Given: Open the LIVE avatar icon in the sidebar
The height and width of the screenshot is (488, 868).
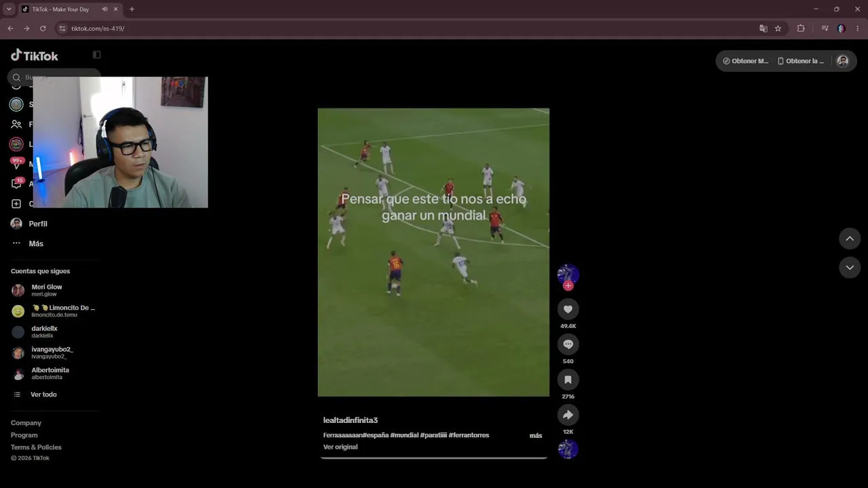Looking at the screenshot, I should pyautogui.click(x=16, y=144).
